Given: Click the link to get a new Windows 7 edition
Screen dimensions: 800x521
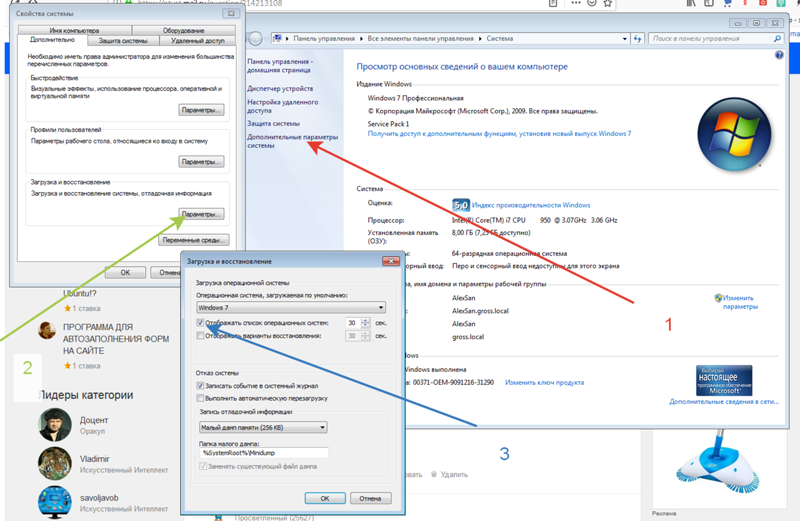Looking at the screenshot, I should pyautogui.click(x=499, y=134).
